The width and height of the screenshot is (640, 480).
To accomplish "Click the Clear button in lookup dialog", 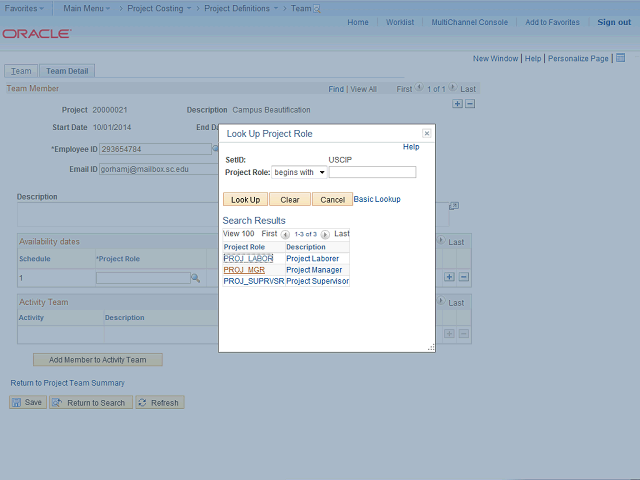I will [290, 200].
